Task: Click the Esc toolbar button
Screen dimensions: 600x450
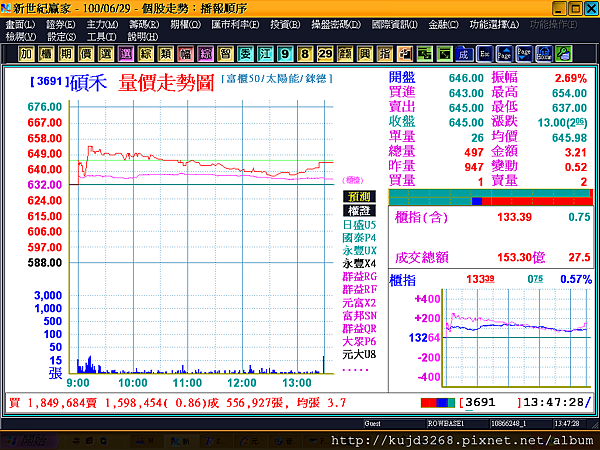Action: tap(484, 54)
